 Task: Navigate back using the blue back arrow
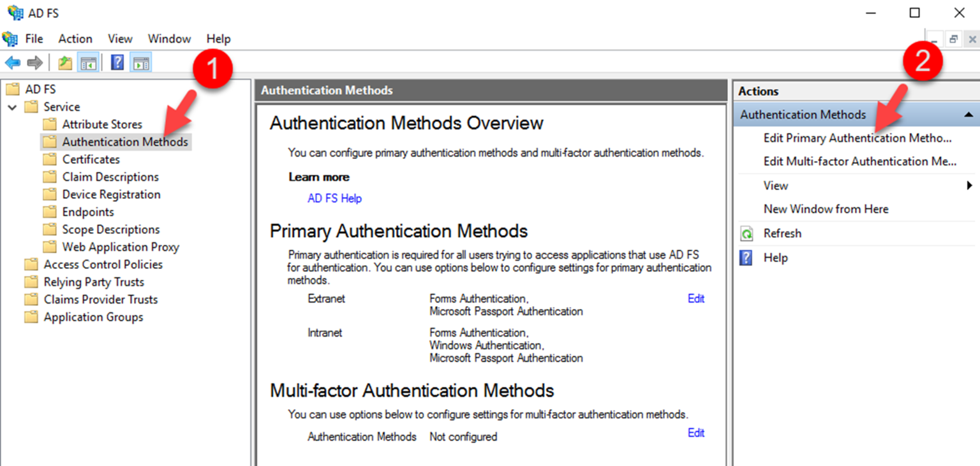pyautogui.click(x=13, y=62)
